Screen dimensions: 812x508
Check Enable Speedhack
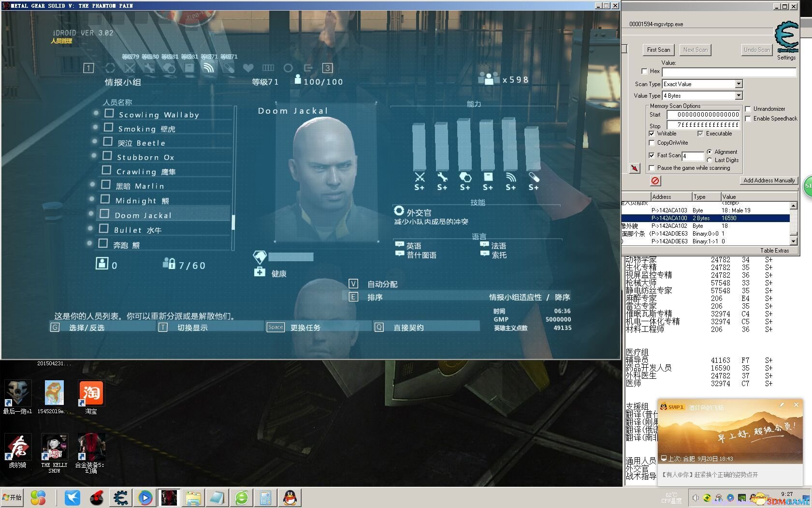[748, 119]
